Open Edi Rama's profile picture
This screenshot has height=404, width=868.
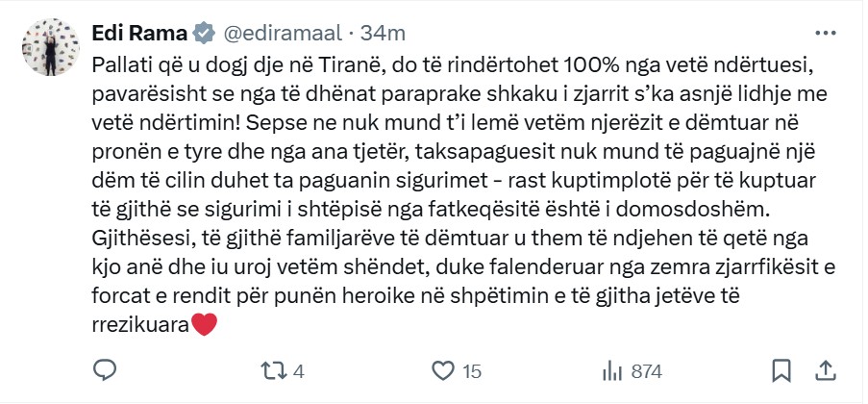pos(49,47)
